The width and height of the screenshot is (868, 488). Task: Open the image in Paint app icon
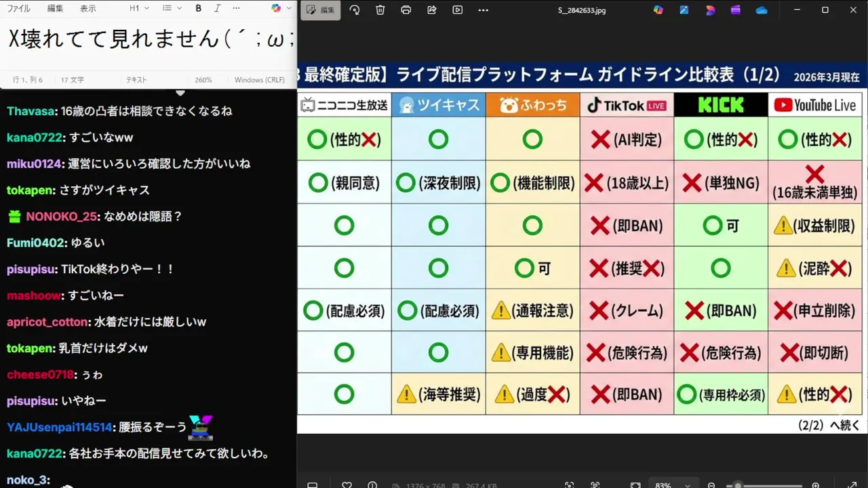684,10
